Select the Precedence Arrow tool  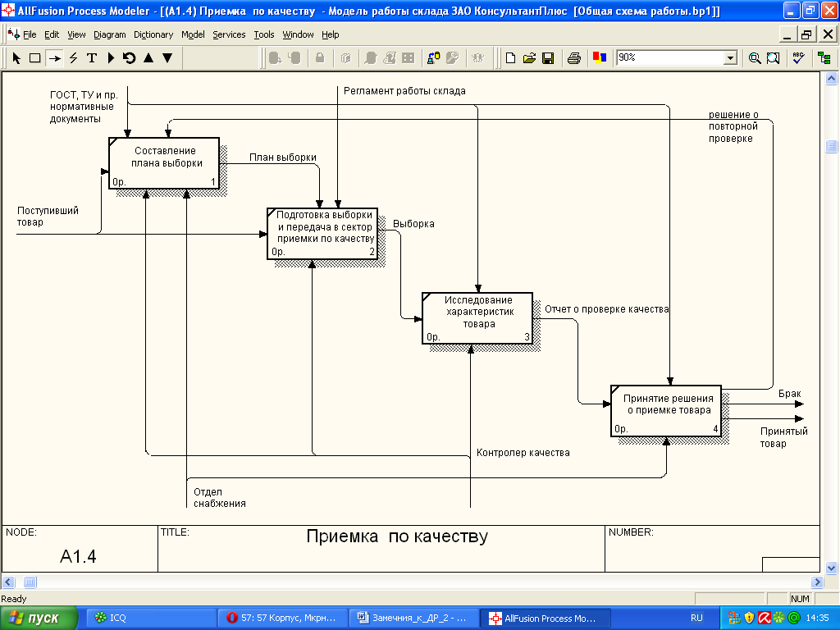pyautogui.click(x=54, y=58)
